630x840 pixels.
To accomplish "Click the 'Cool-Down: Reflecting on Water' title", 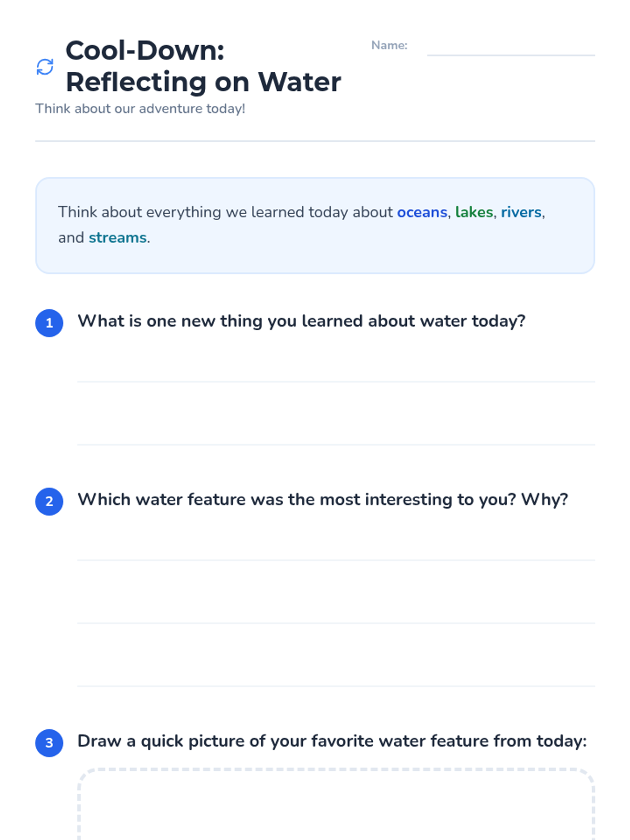I will (203, 67).
